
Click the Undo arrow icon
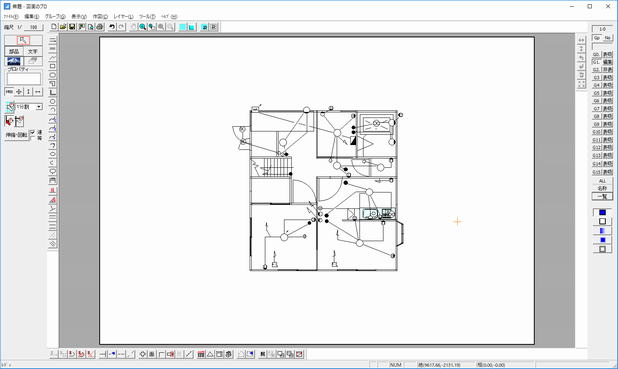(112, 27)
